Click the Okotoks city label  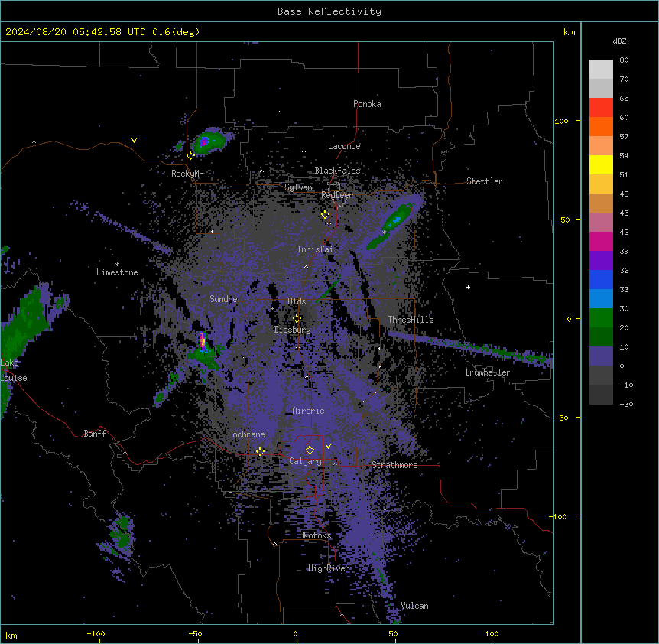[315, 535]
